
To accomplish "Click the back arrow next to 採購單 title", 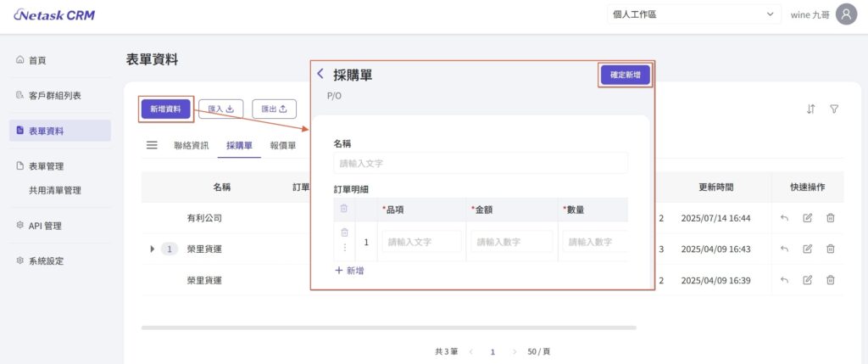I will [x=320, y=74].
